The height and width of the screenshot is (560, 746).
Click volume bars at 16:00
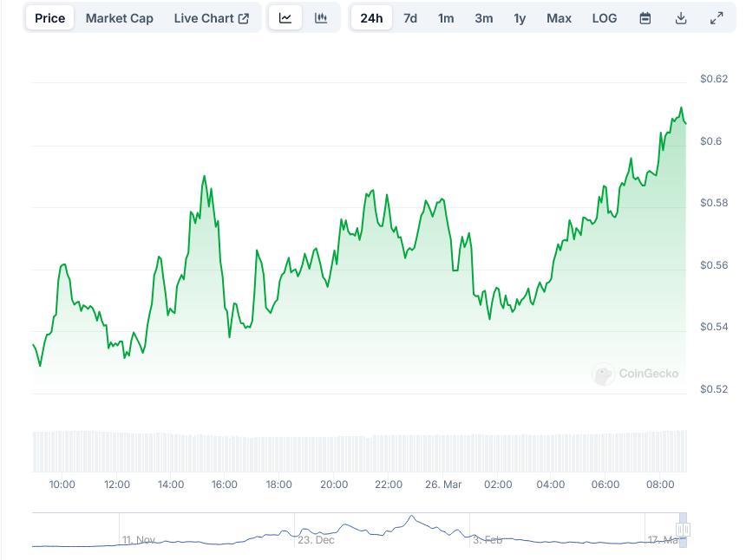225,451
